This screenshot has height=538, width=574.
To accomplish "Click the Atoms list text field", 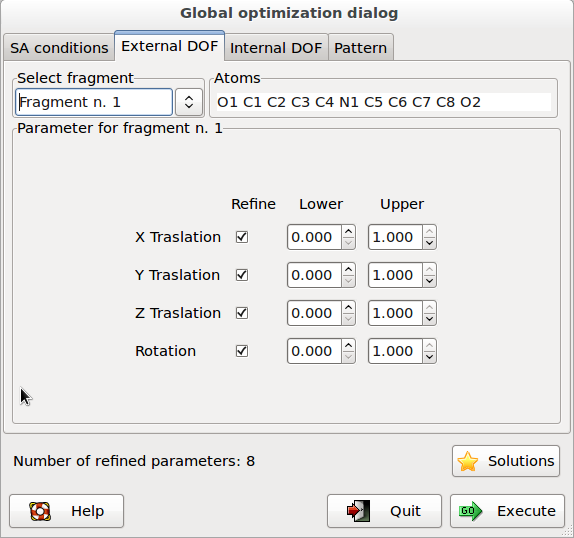I will [x=383, y=102].
